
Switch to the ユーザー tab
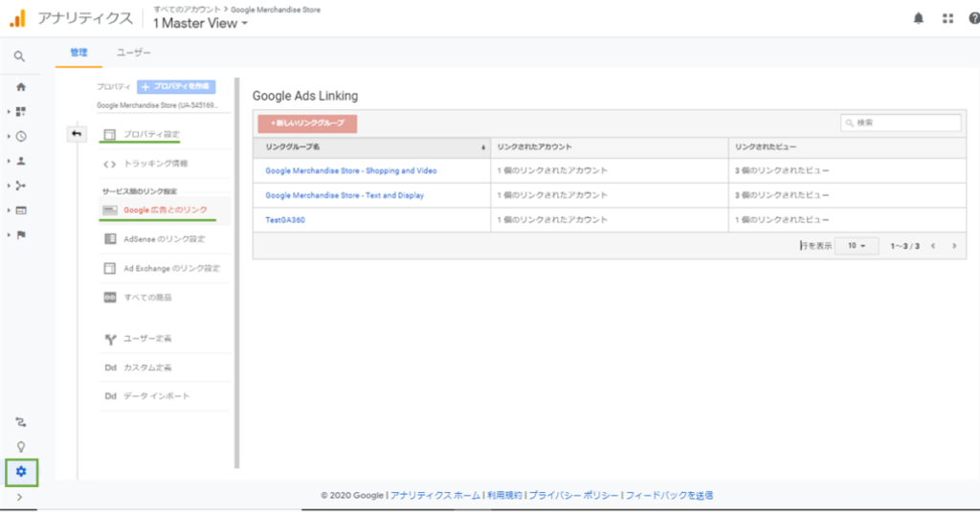tap(133, 53)
